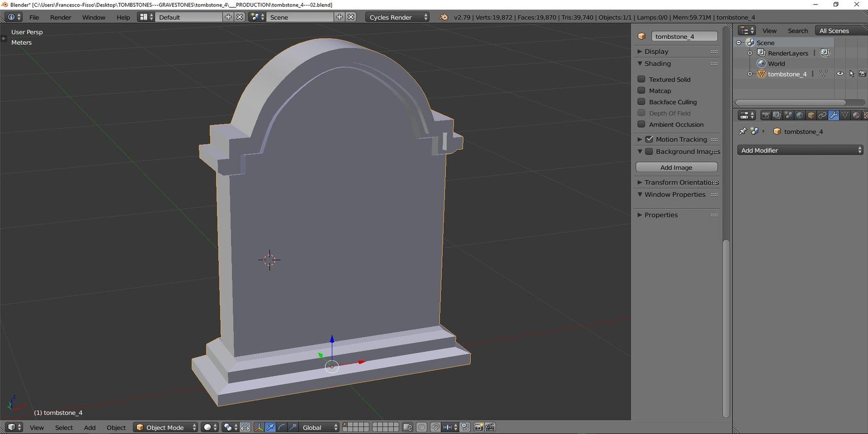Click the translate manipulator arrow icon

[x=270, y=427]
